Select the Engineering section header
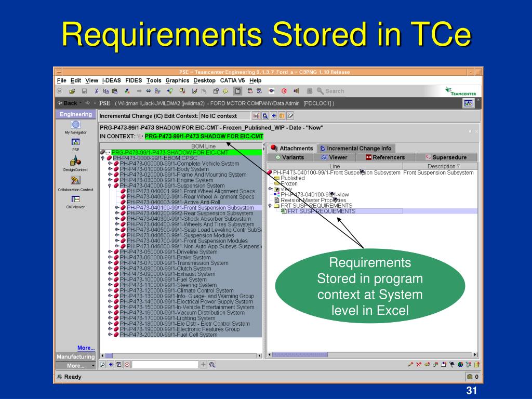 (x=76, y=114)
